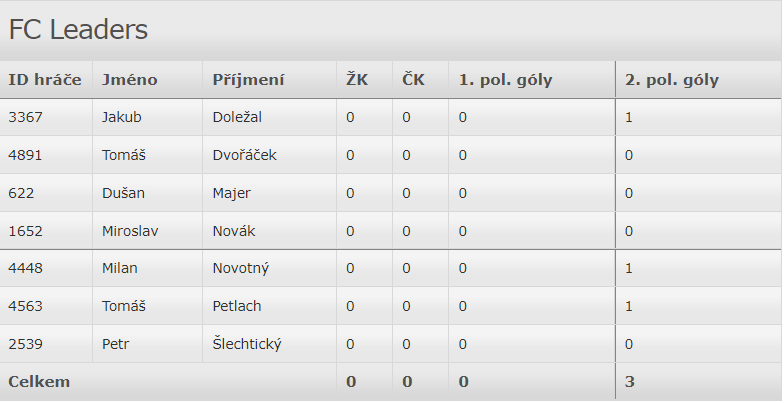This screenshot has width=784, height=403.
Task: Click the 1. pol. góly header
Action: pos(506,80)
